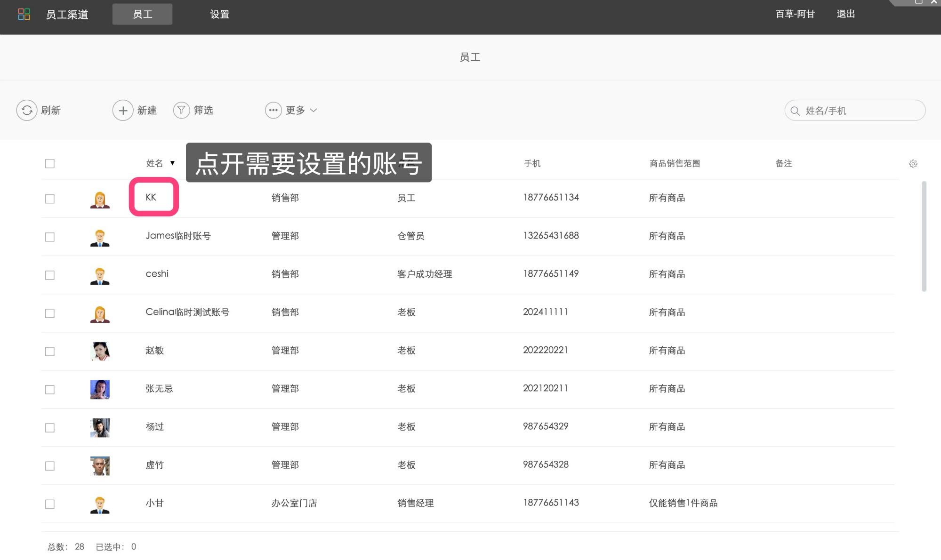Click ceshi's avatar icon
This screenshot has width=941, height=560.
(100, 275)
